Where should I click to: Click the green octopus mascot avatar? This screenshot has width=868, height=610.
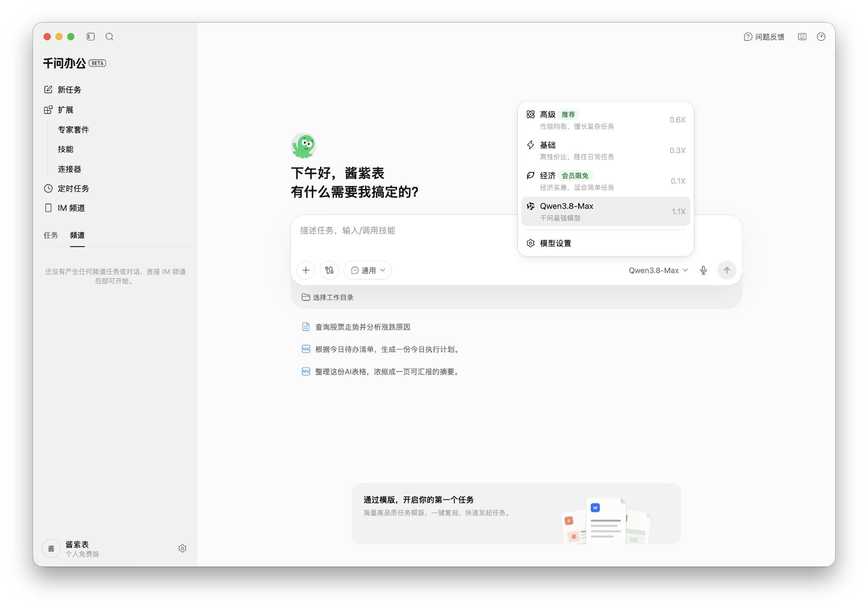[303, 145]
